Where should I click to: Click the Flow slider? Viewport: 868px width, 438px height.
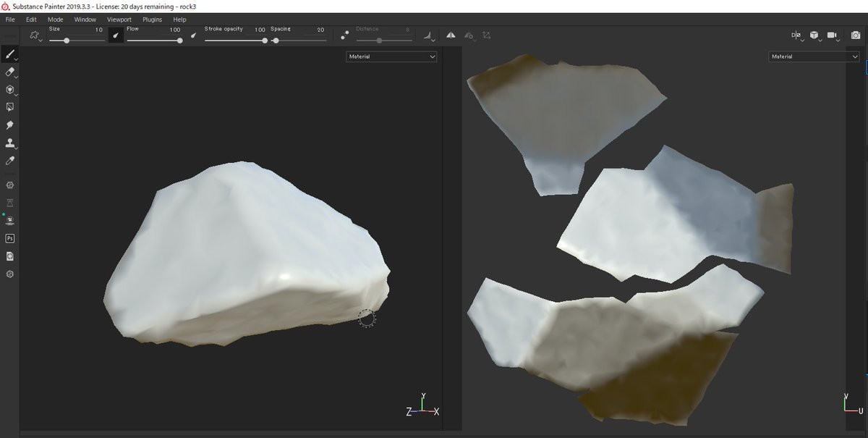[x=154, y=41]
